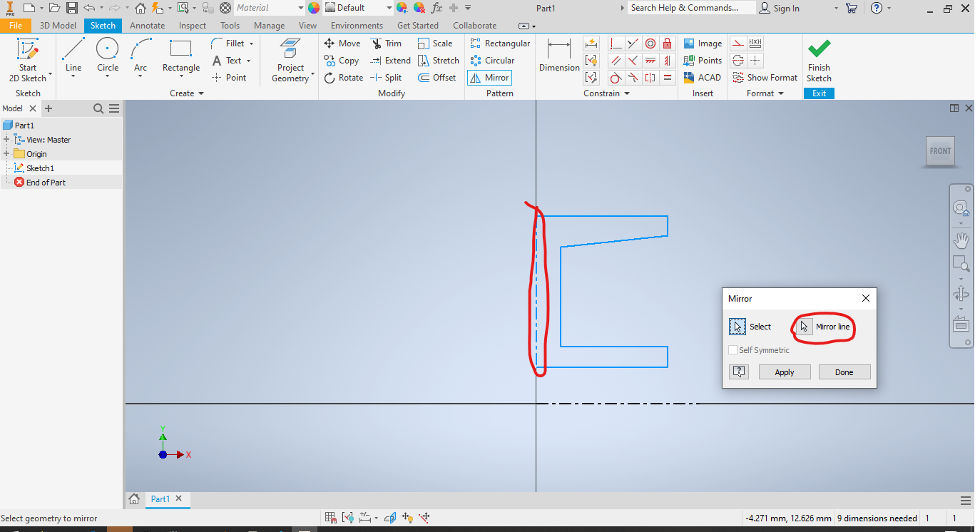
Task: Select the Offset tool
Action: (x=437, y=78)
